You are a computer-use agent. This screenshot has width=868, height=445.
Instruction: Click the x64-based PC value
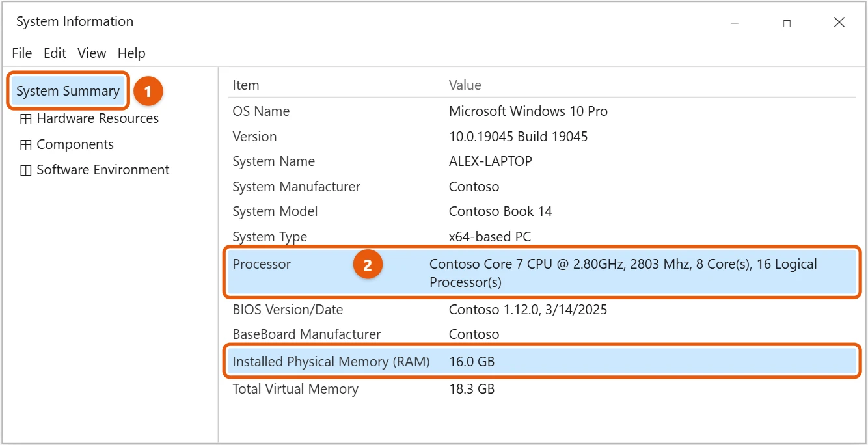[x=490, y=237]
